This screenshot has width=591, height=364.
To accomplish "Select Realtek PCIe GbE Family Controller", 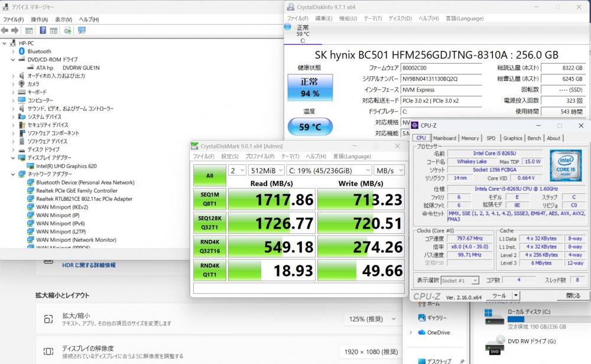I will [77, 191].
